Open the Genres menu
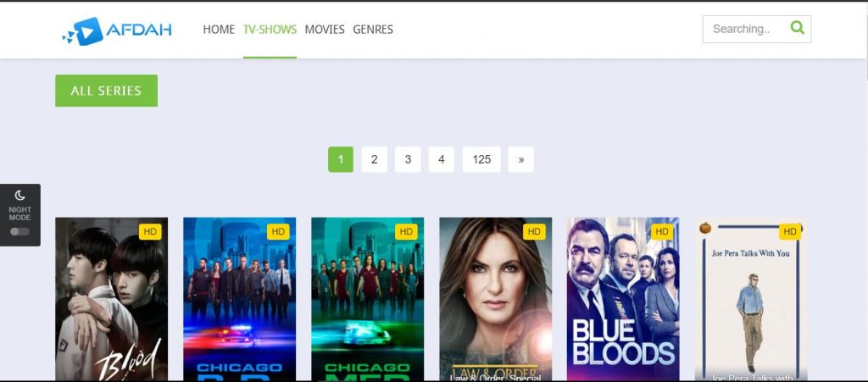Image resolution: width=868 pixels, height=382 pixels. coord(373,30)
